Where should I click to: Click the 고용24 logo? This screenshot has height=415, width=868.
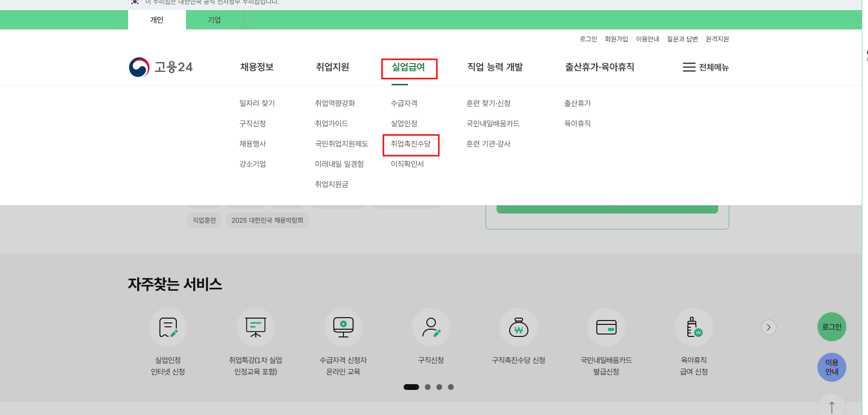[161, 67]
